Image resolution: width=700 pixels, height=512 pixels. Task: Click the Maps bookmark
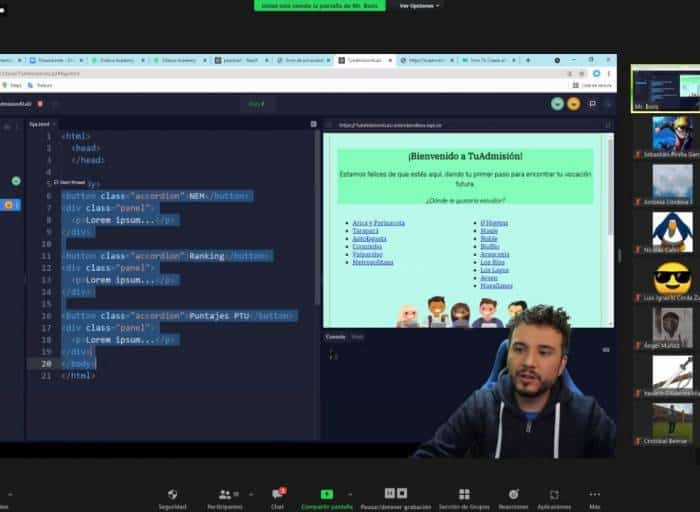[x=12, y=85]
